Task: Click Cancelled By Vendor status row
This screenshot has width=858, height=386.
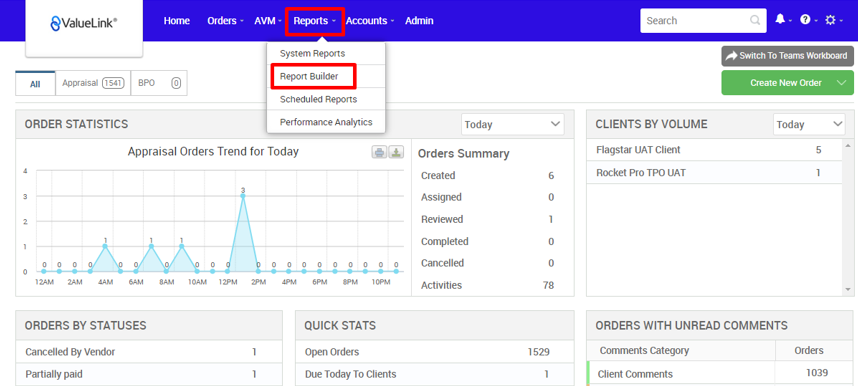Action: click(x=149, y=352)
